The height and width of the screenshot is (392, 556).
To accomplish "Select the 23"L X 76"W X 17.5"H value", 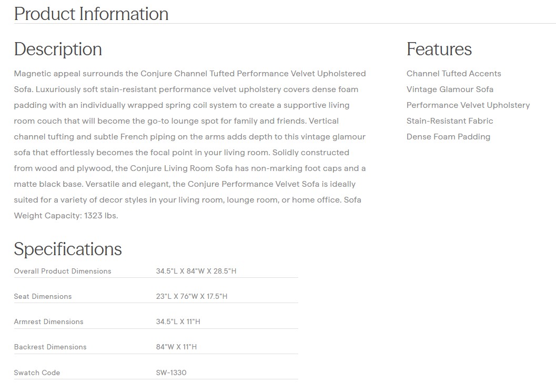I will coord(191,296).
